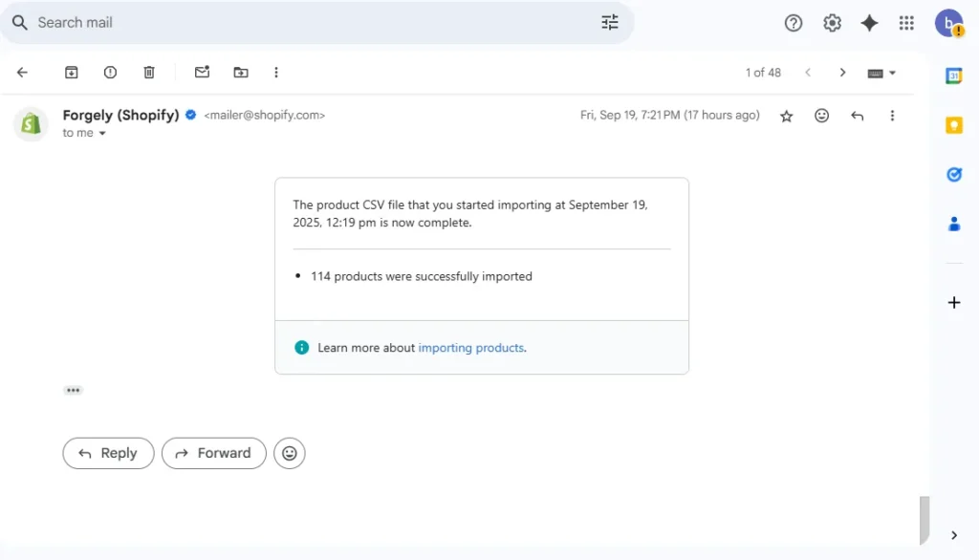Open Gemini with the sparkle icon
Screen dimensions: 979x560
[x=869, y=23]
